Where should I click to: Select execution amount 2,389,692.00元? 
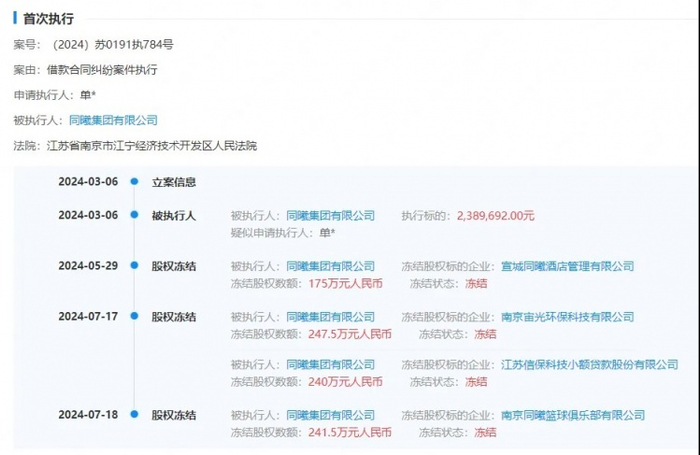pos(496,216)
